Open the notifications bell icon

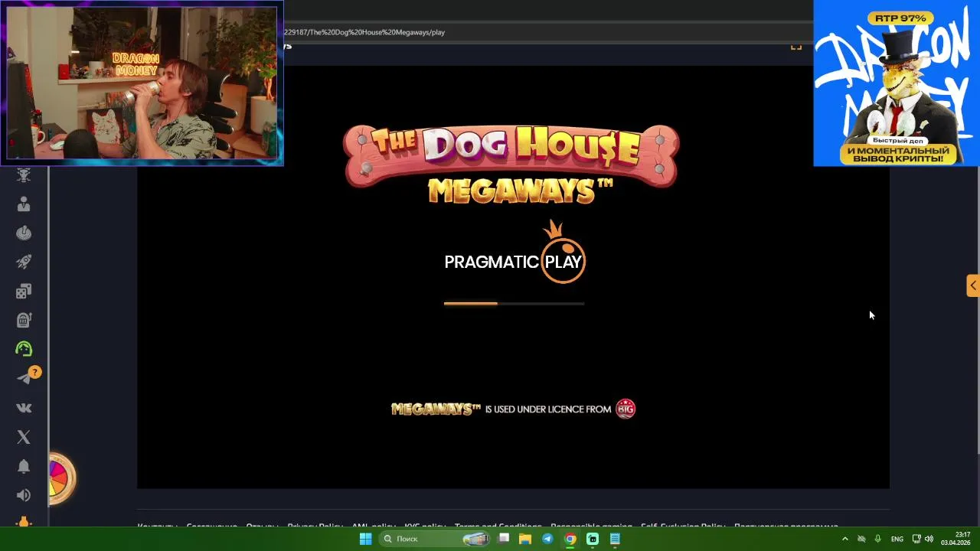[24, 466]
